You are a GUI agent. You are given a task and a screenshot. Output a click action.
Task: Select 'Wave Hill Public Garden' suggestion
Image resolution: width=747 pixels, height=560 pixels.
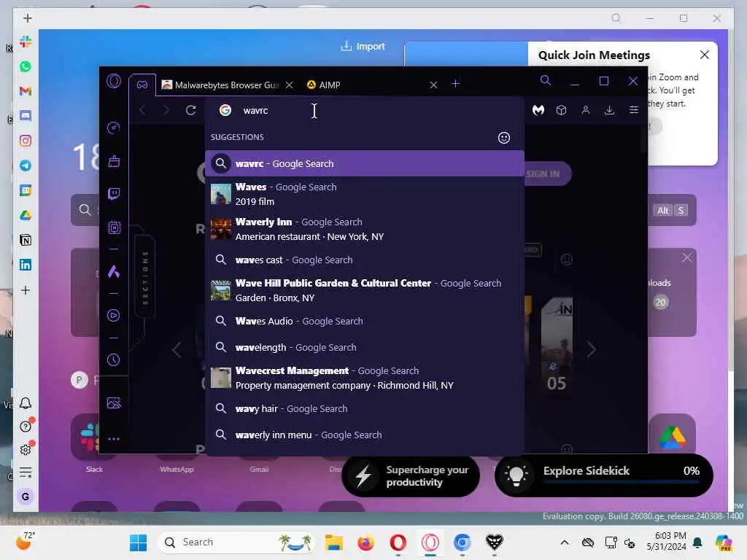coord(365,290)
